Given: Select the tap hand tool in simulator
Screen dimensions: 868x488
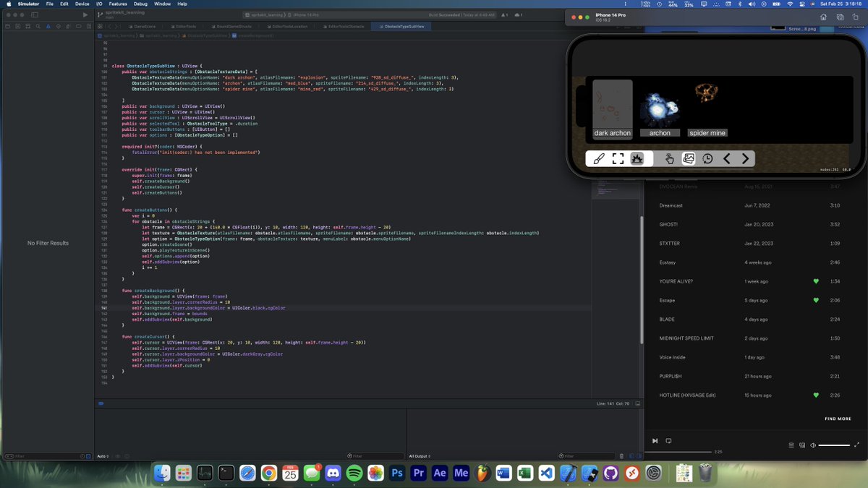Looking at the screenshot, I should tap(670, 159).
